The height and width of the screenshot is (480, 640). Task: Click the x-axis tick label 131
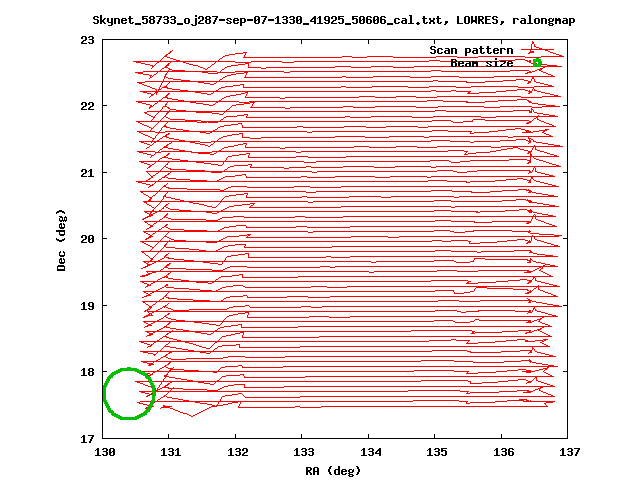click(x=170, y=452)
